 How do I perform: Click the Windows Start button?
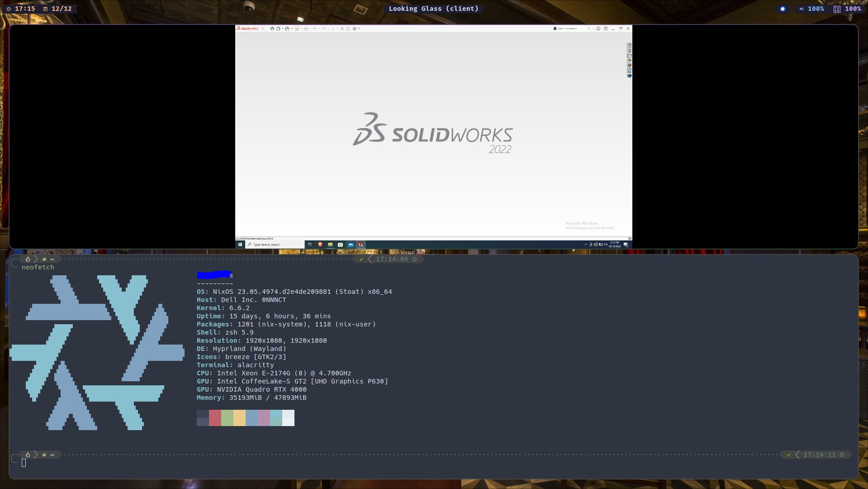tap(240, 244)
